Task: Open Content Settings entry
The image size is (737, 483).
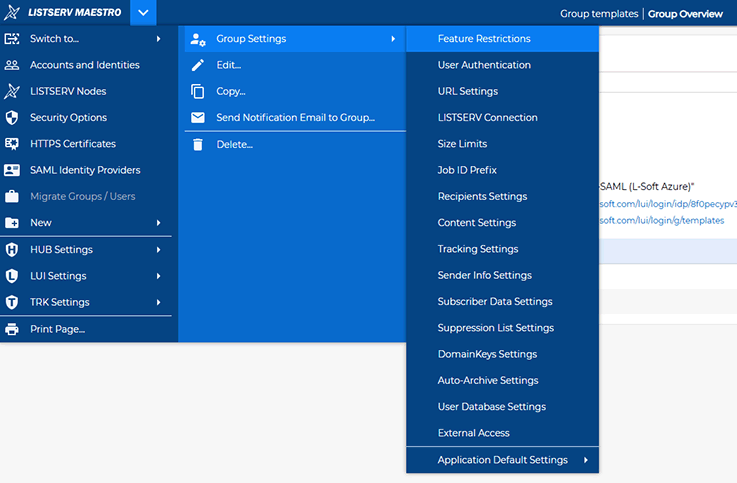Action: click(502, 223)
